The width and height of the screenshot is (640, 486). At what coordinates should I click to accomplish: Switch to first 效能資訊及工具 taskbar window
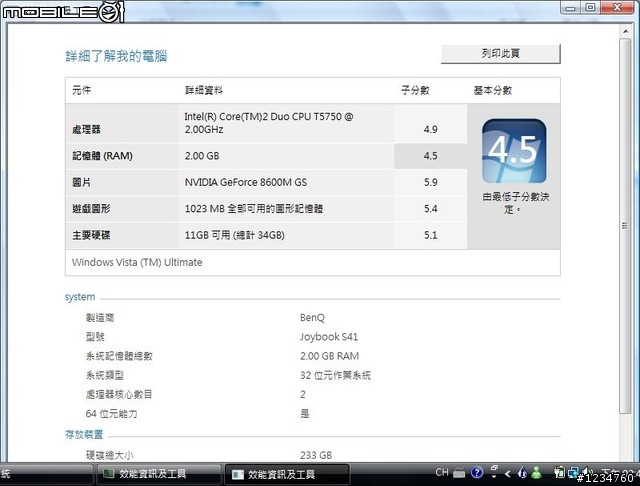click(x=159, y=474)
